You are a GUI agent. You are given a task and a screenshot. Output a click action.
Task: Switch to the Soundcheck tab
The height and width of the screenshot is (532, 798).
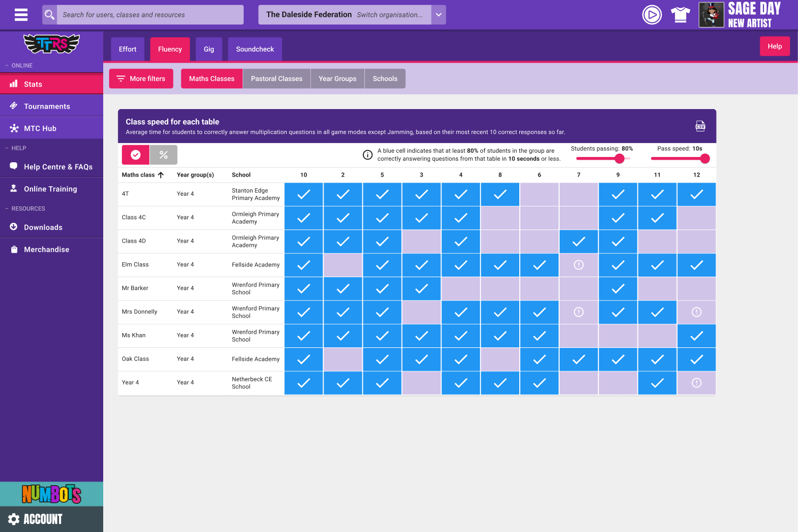pyautogui.click(x=255, y=49)
